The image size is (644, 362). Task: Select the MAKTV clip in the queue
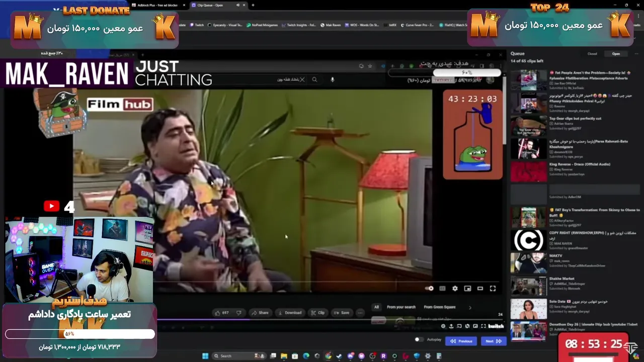pyautogui.click(x=576, y=263)
